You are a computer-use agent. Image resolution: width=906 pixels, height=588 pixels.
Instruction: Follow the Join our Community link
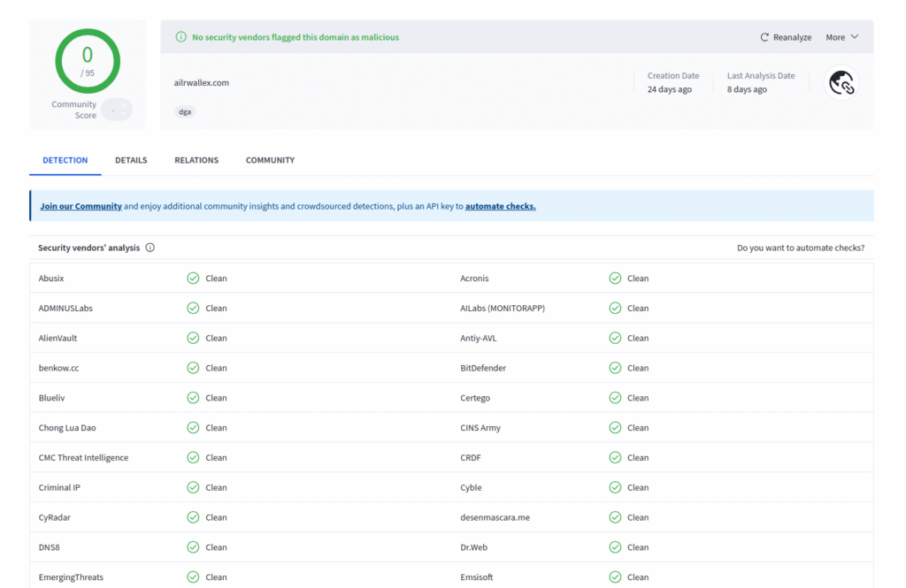[x=81, y=206]
